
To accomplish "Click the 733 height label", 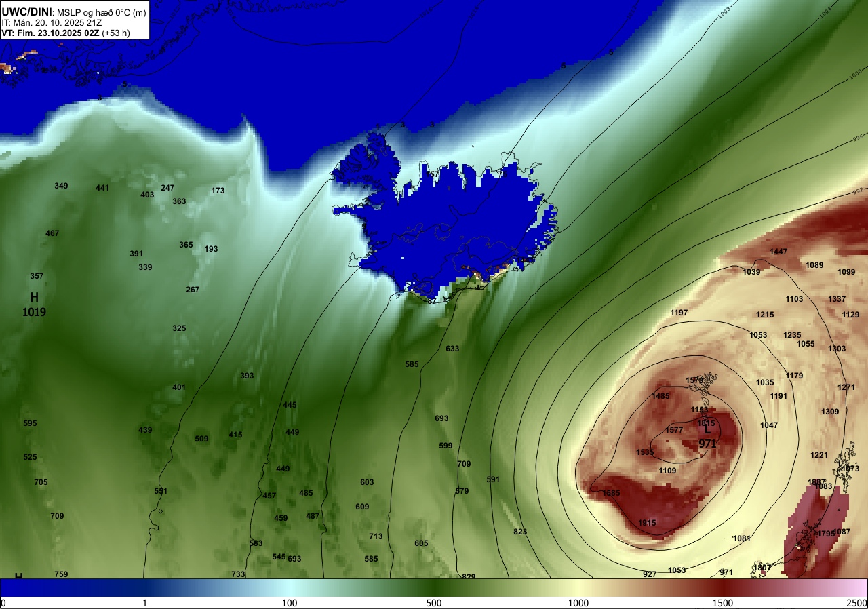I will (238, 574).
